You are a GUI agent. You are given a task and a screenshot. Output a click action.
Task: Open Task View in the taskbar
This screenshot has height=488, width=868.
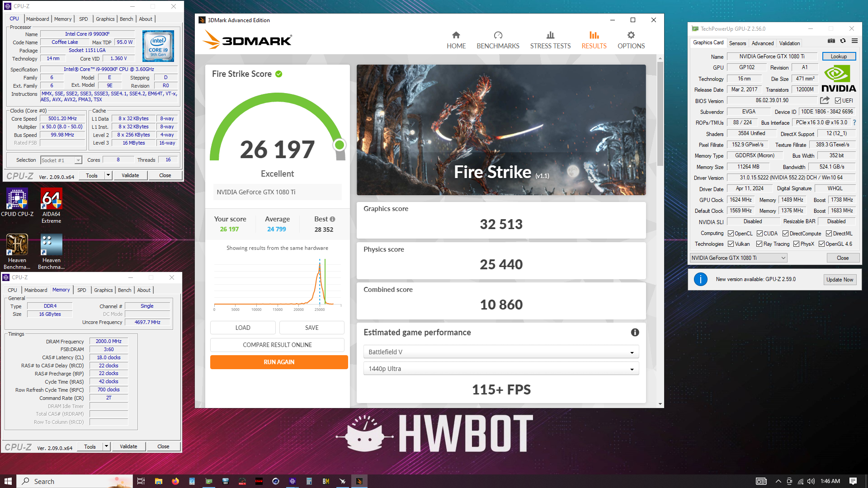[141, 481]
